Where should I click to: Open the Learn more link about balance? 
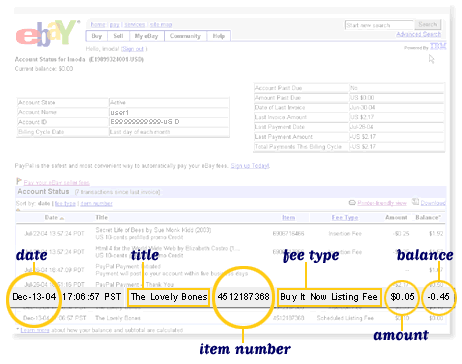point(35,330)
